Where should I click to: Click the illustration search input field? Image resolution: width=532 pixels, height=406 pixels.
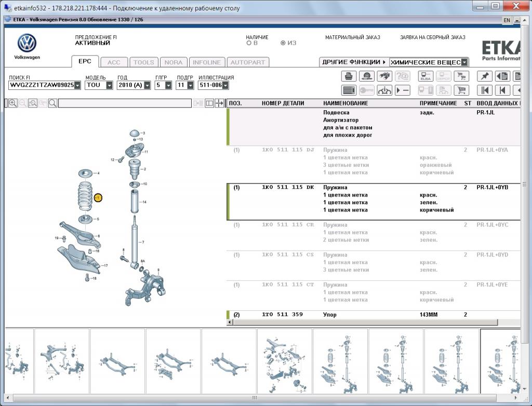click(x=125, y=103)
